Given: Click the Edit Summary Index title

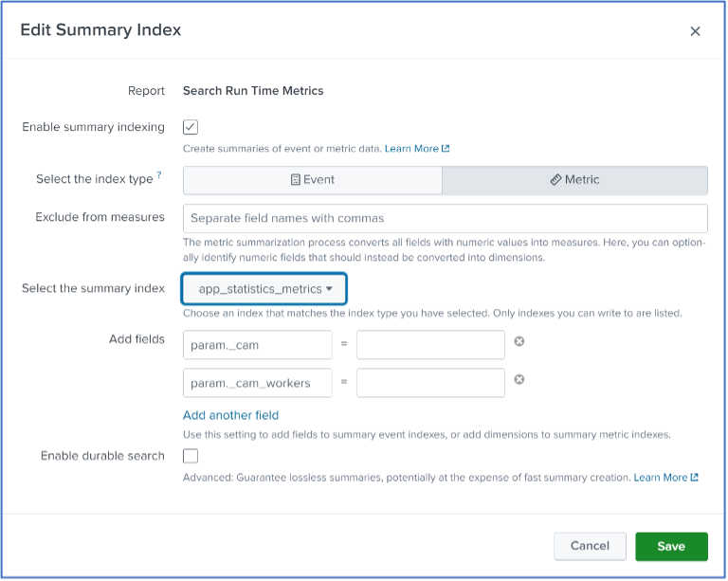Looking at the screenshot, I should tap(100, 29).
